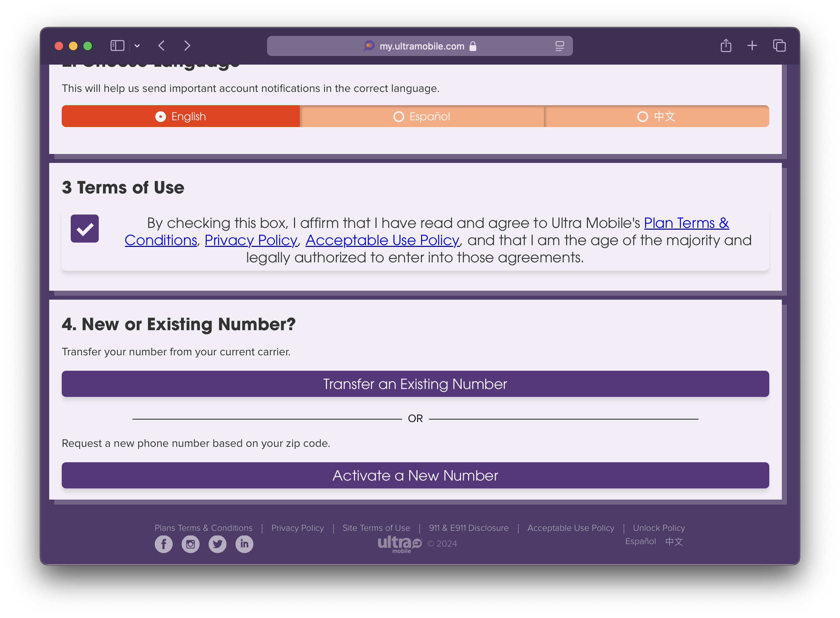Click the browser tab overview icon
Screen dimensions: 840x618
coord(778,45)
